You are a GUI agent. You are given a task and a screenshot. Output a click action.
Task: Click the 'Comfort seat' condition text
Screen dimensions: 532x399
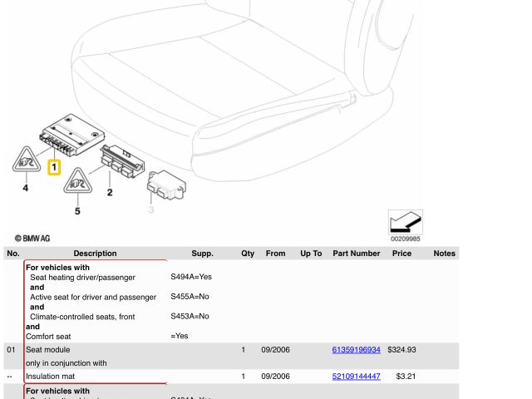pyautogui.click(x=48, y=337)
